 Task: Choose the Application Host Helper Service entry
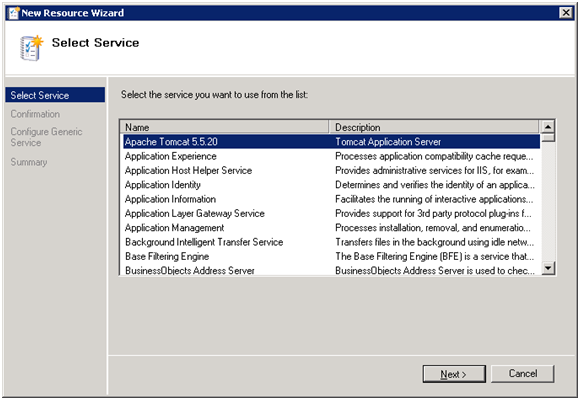pos(331,171)
